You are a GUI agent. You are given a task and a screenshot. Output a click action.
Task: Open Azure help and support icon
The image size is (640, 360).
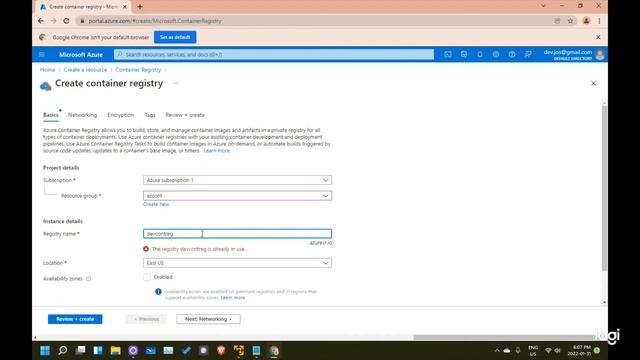pos(512,54)
